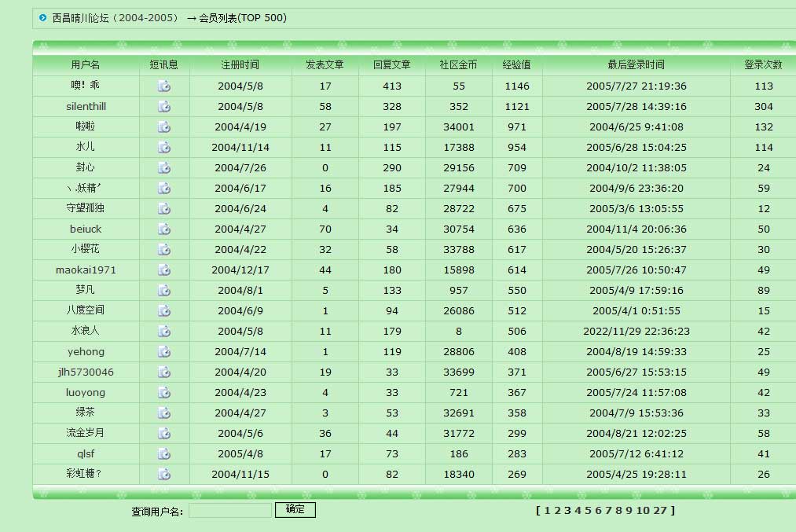
Task: Open page 9 in pagination
Action: [x=629, y=510]
